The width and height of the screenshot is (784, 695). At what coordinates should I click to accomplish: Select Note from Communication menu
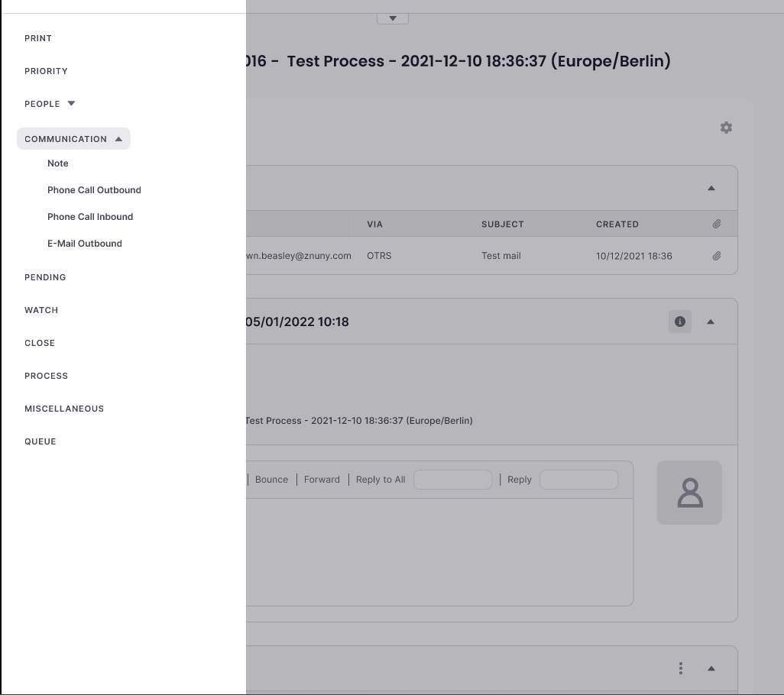(58, 163)
